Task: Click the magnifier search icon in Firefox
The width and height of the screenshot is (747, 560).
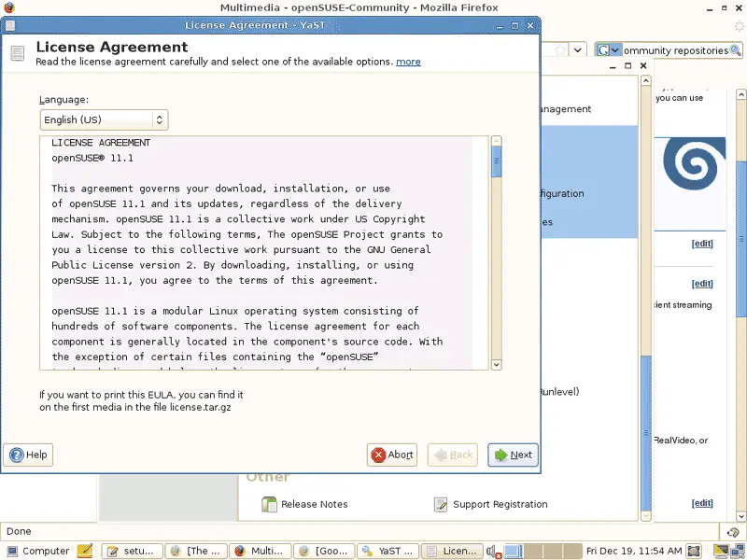Action: (736, 50)
